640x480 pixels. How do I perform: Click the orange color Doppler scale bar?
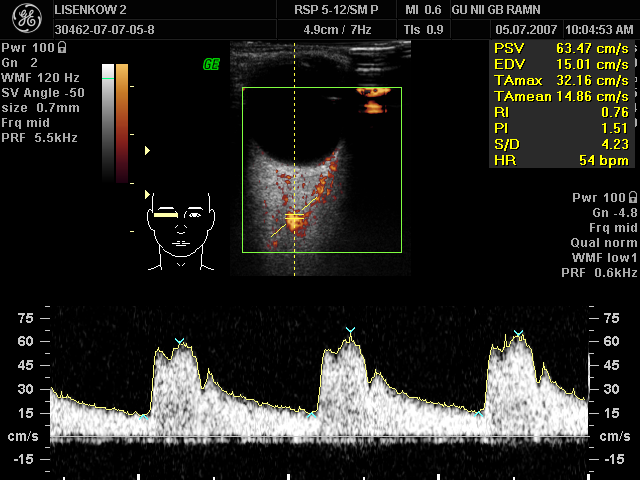[x=122, y=122]
